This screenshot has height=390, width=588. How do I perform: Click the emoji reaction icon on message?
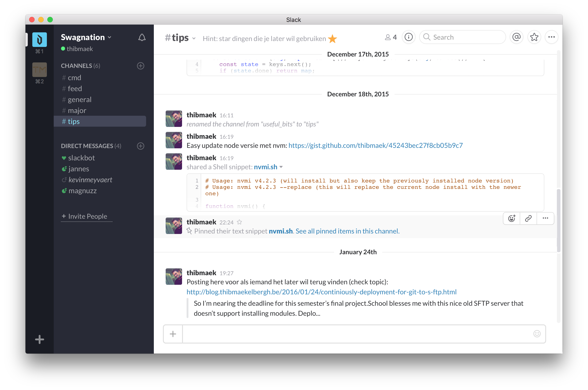pos(512,218)
